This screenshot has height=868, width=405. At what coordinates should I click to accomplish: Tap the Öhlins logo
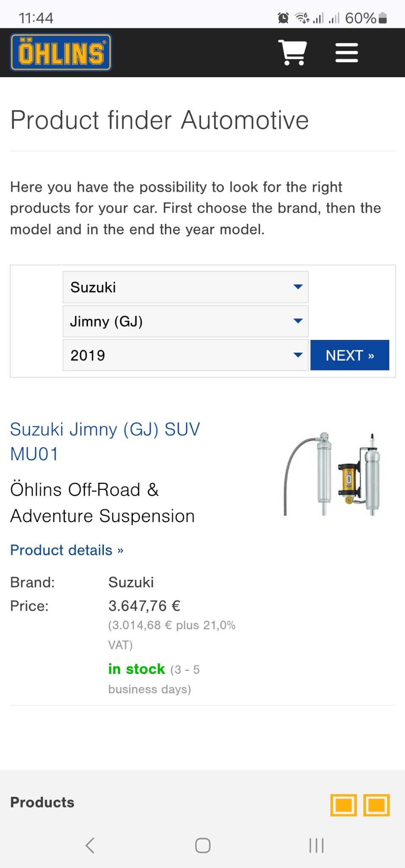click(61, 53)
